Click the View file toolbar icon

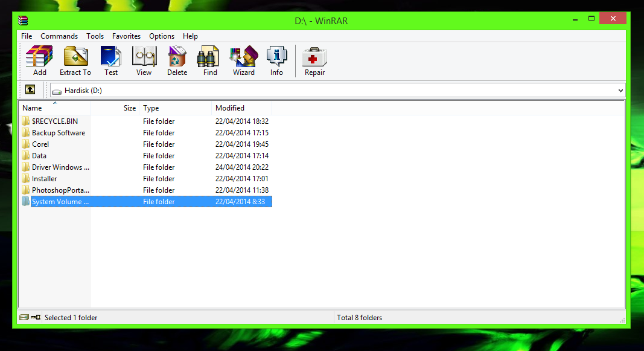(144, 57)
